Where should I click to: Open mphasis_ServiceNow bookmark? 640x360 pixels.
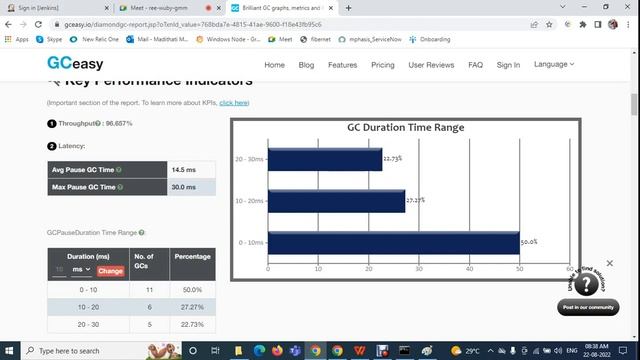click(x=370, y=39)
